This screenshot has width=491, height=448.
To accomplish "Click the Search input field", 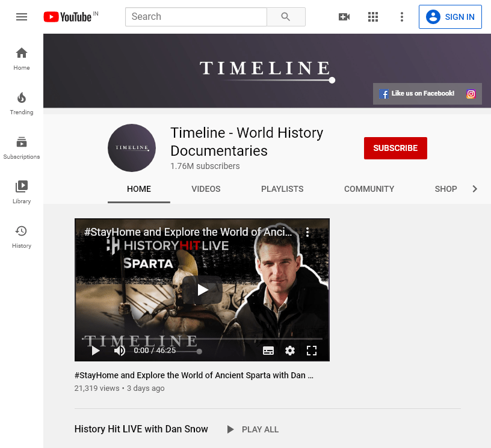I will pyautogui.click(x=196, y=17).
